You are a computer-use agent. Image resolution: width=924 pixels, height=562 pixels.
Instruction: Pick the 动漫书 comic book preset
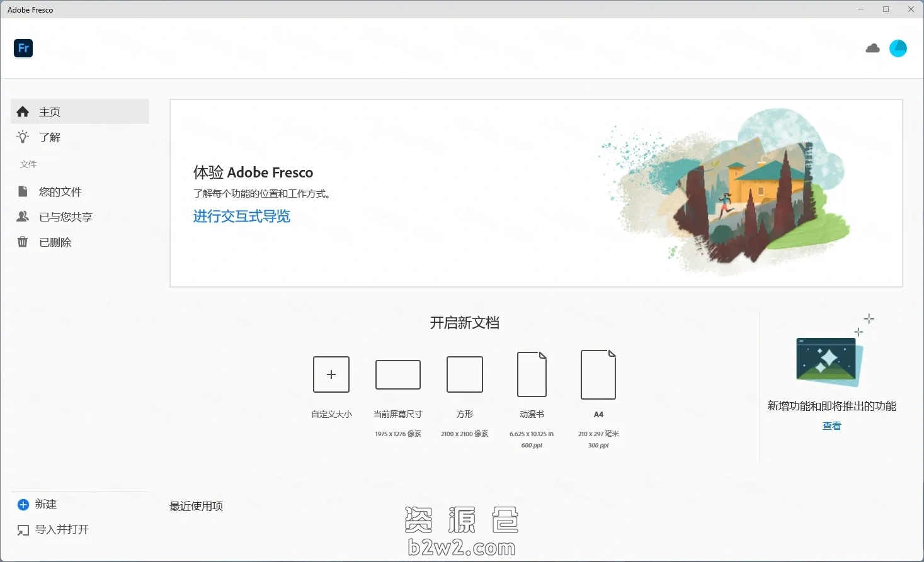pyautogui.click(x=532, y=374)
